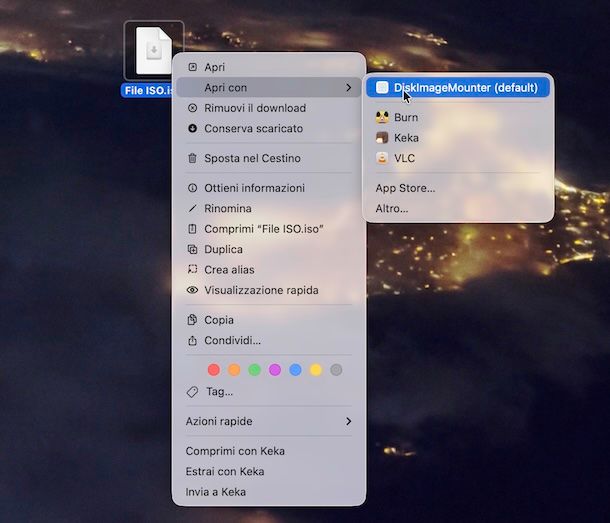610x523 pixels.
Task: Select Crea alias
Action: coord(269,269)
